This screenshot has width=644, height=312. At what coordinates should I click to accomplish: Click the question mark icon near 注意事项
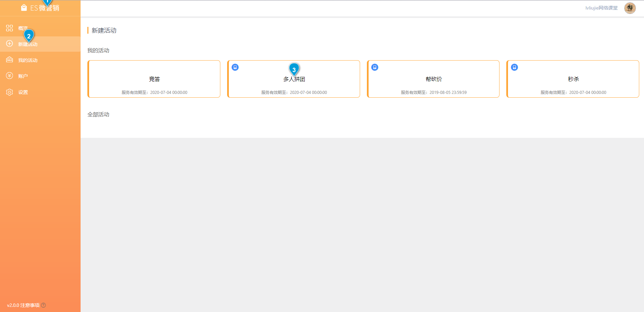(44, 305)
